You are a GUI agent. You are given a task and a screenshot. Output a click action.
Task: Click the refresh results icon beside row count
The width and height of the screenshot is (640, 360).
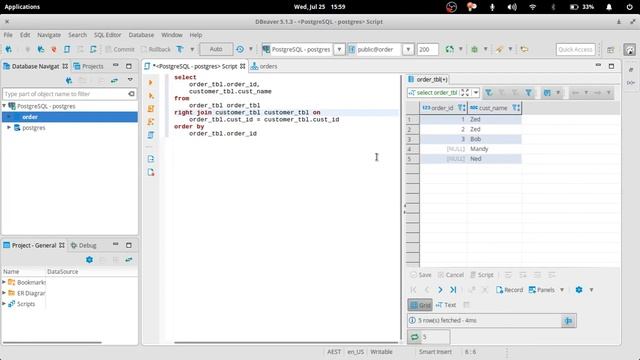[415, 337]
